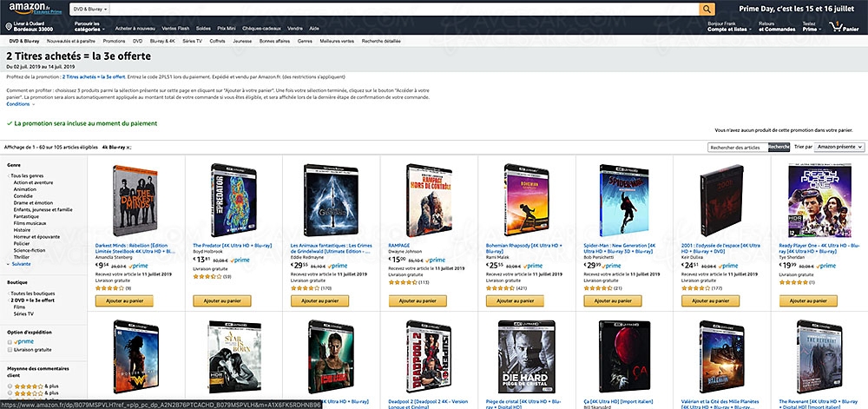The width and height of the screenshot is (868, 409).
Task: Add Spider-Man New Generation to cart
Action: tap(613, 300)
